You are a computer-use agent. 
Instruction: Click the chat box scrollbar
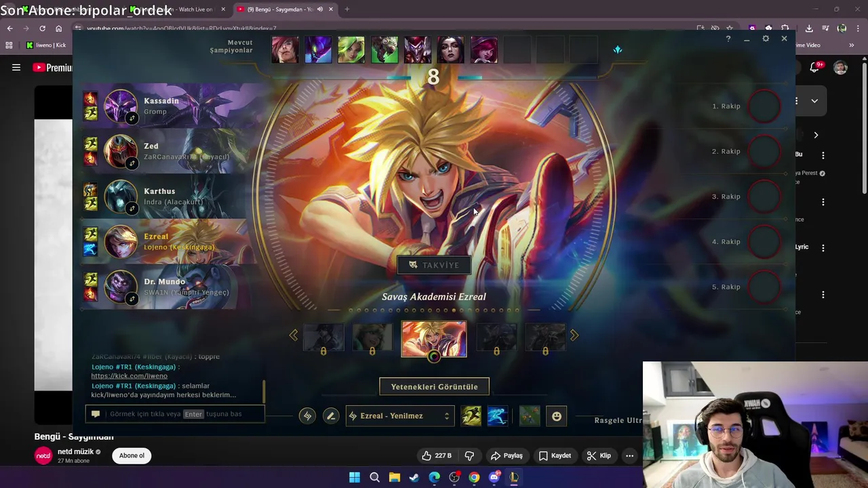pos(263,390)
